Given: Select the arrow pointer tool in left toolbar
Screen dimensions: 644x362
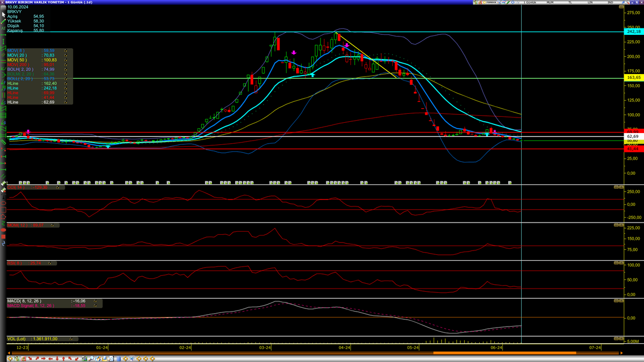Looking at the screenshot, I should pos(3,15).
